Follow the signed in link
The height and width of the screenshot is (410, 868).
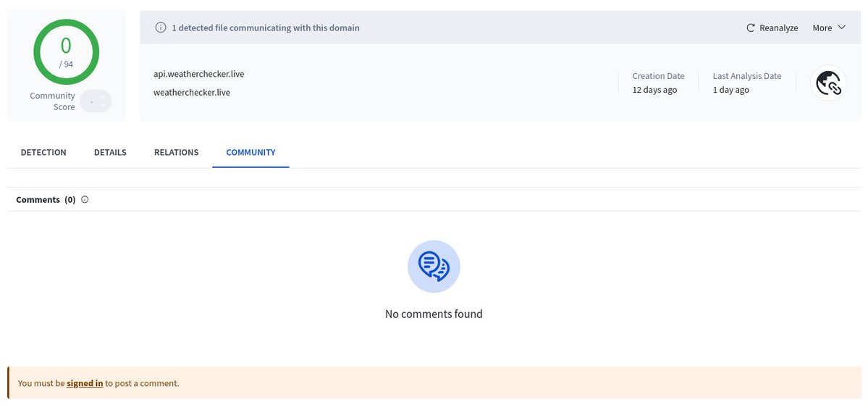pyautogui.click(x=85, y=383)
